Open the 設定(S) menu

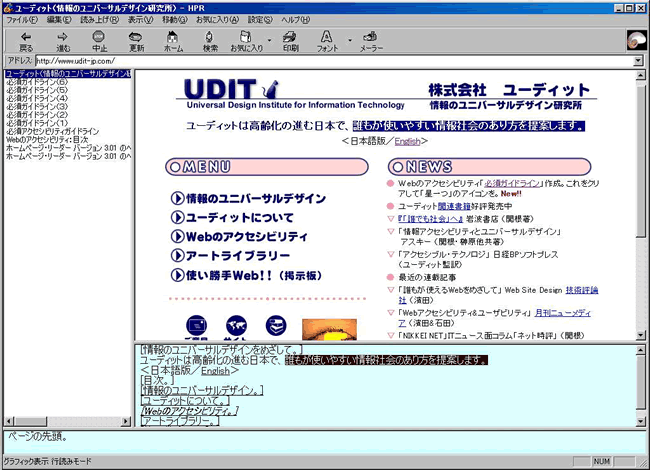(260, 19)
